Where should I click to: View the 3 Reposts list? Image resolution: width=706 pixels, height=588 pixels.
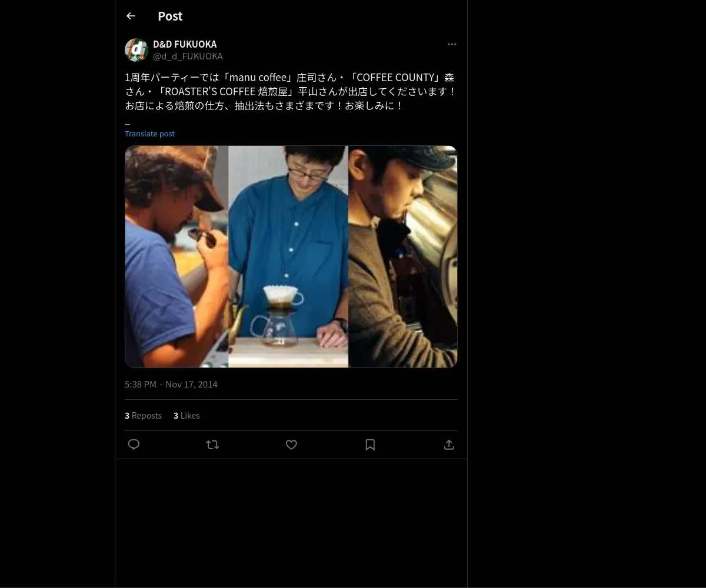click(143, 415)
